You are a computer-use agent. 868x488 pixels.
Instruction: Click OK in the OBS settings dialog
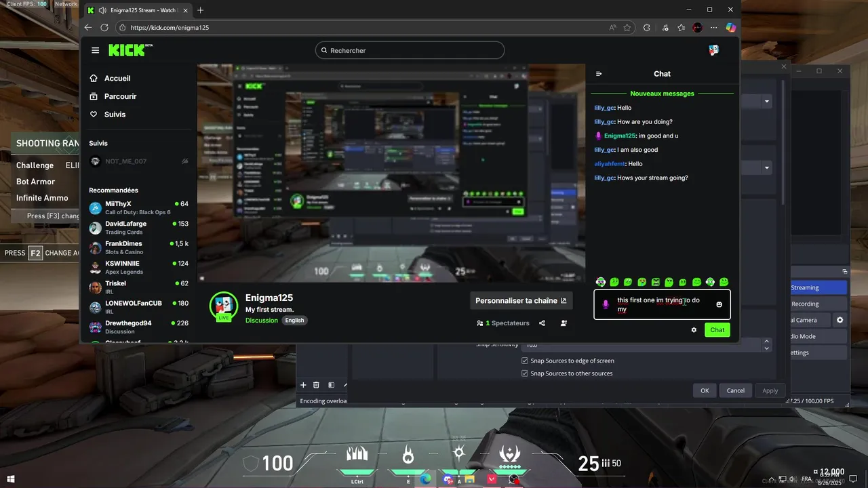point(705,390)
